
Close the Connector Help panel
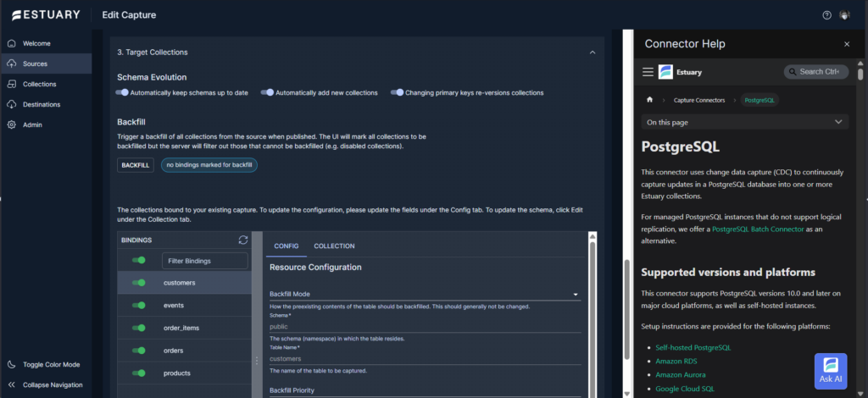click(847, 44)
